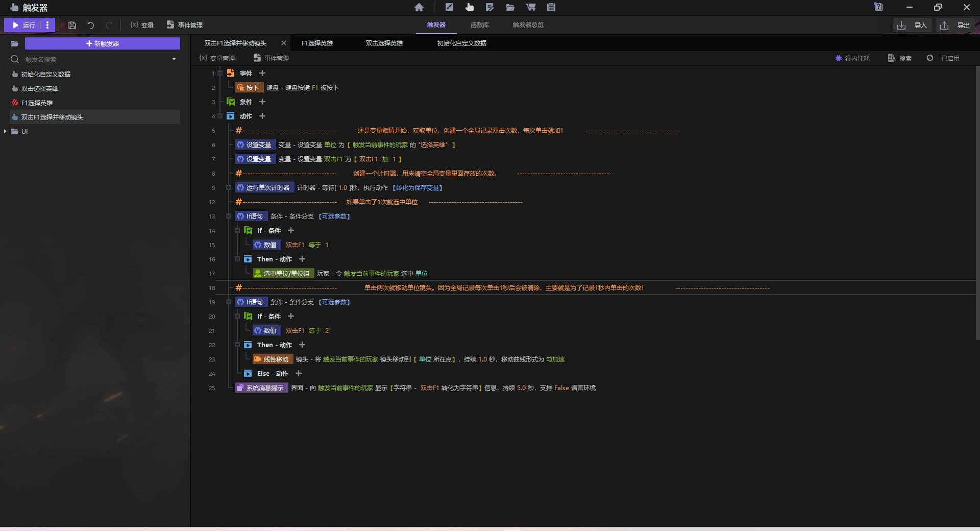Switch to the 函数库 tab
Image resolution: width=980 pixels, height=531 pixels.
click(x=480, y=25)
